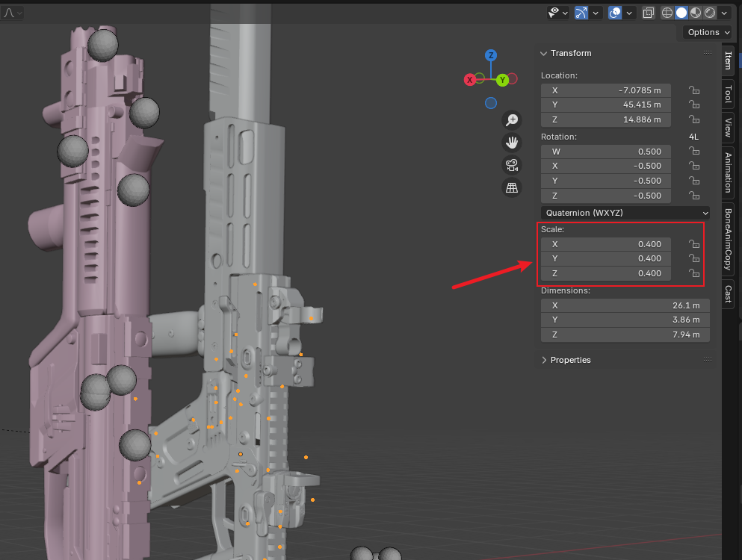Screen dimensions: 742x560
Task: Click the 4L rotation lock button
Action: [693, 137]
